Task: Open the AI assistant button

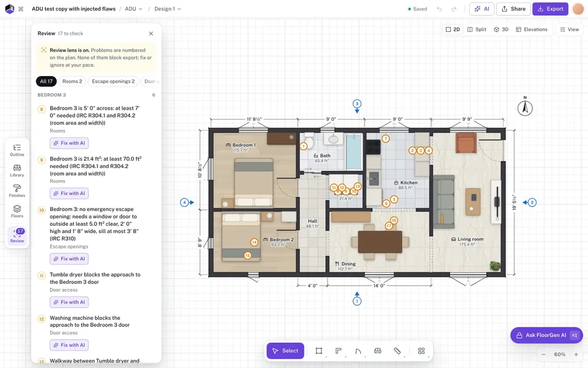Action: [481, 9]
